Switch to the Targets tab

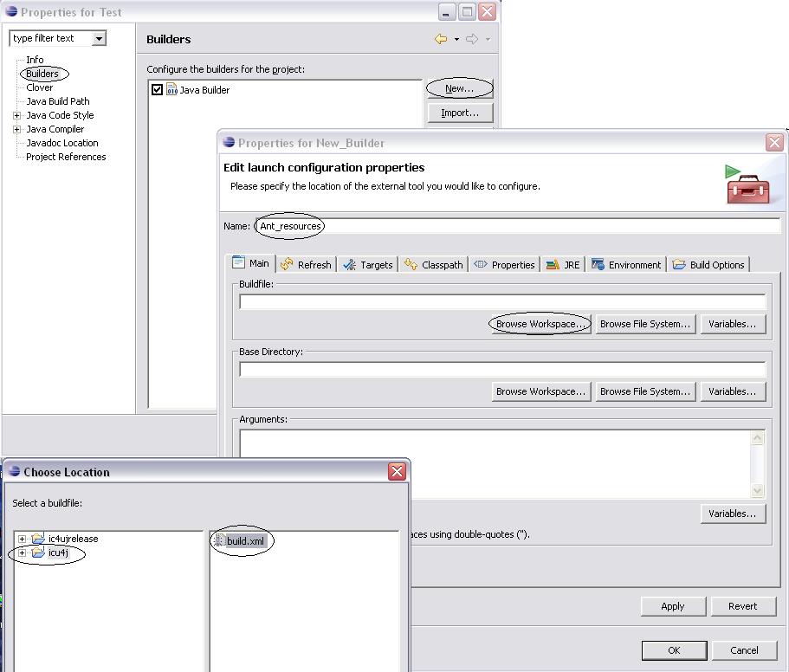point(367,265)
